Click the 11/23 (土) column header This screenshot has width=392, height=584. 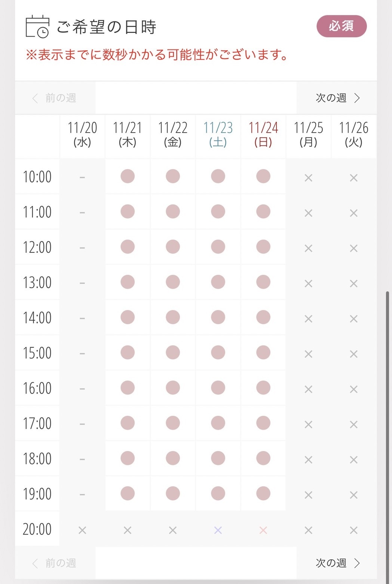click(218, 134)
